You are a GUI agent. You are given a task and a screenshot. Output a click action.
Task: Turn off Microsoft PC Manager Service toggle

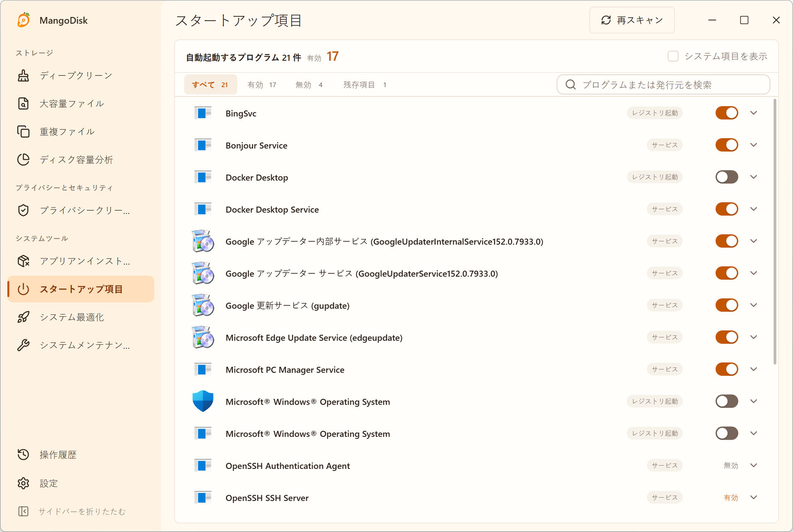click(x=727, y=369)
